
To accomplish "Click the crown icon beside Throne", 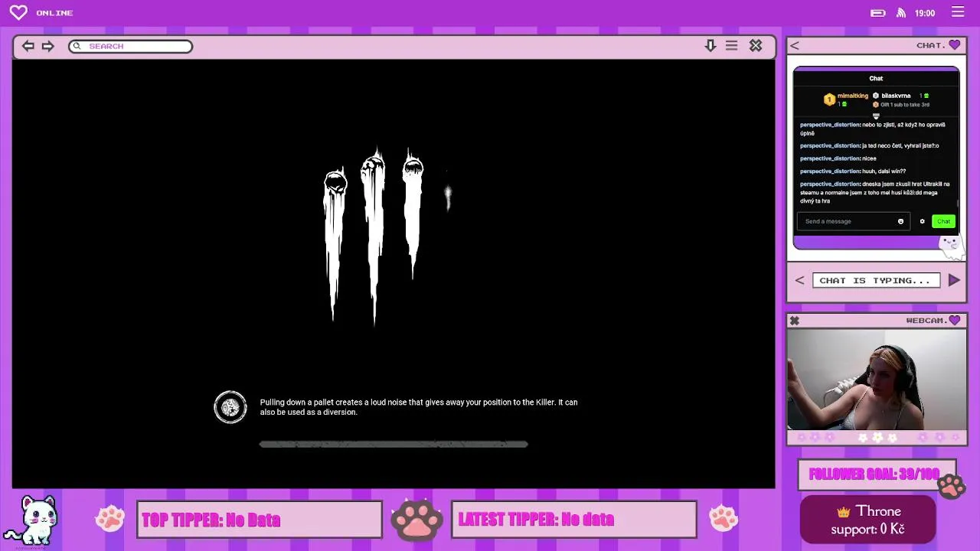I will (x=844, y=512).
